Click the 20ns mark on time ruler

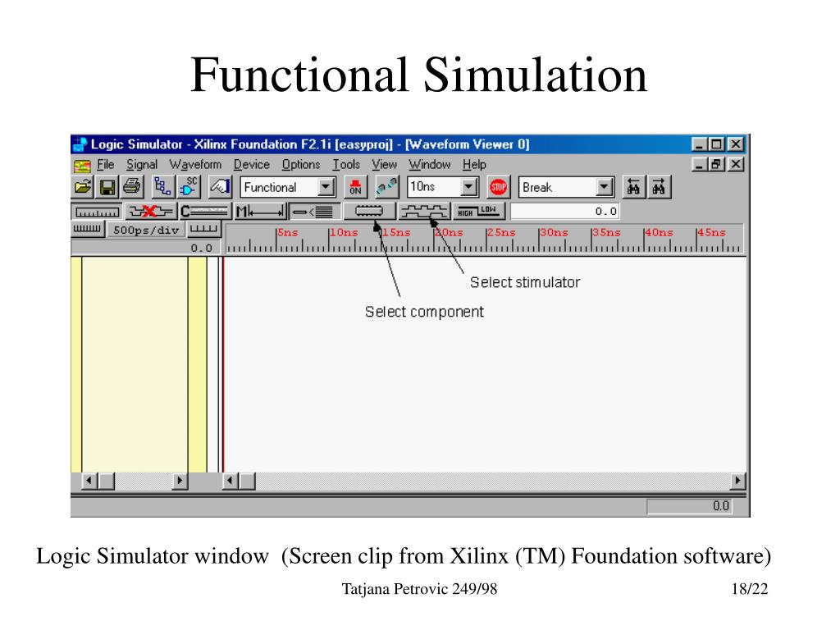coord(449,232)
